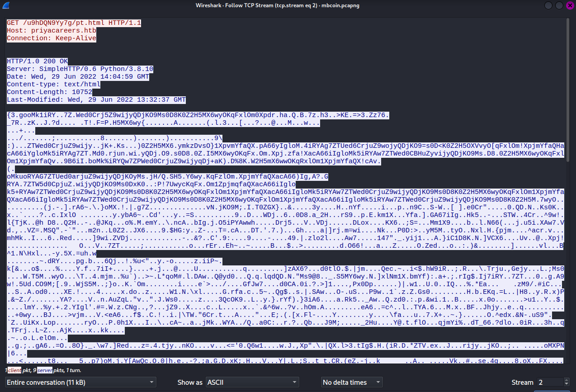Viewport: 576px width, 392px height.
Task: Close the Follow TCP Stream window
Action: pos(570,5)
